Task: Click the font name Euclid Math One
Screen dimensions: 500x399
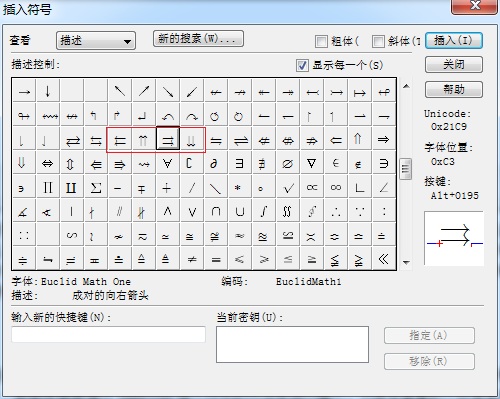Action: (86, 282)
